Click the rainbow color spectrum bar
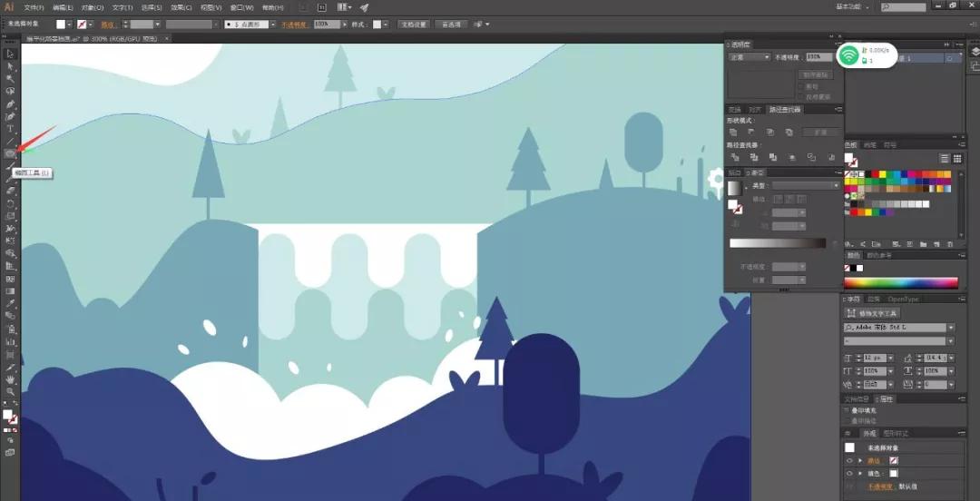 (900, 283)
